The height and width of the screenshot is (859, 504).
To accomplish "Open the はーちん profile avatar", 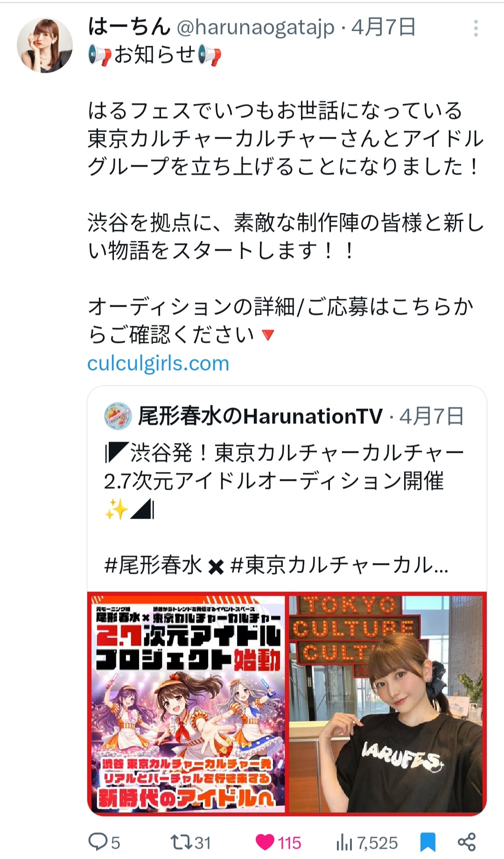I will click(45, 45).
